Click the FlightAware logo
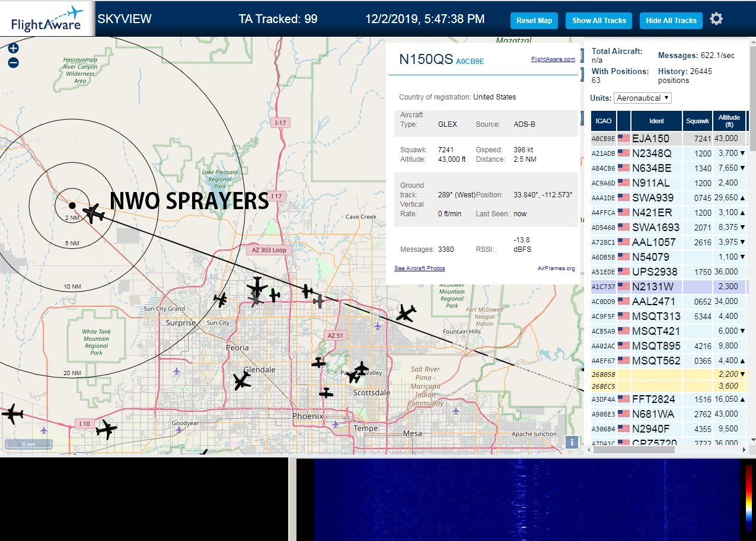756x541 pixels. click(x=47, y=19)
